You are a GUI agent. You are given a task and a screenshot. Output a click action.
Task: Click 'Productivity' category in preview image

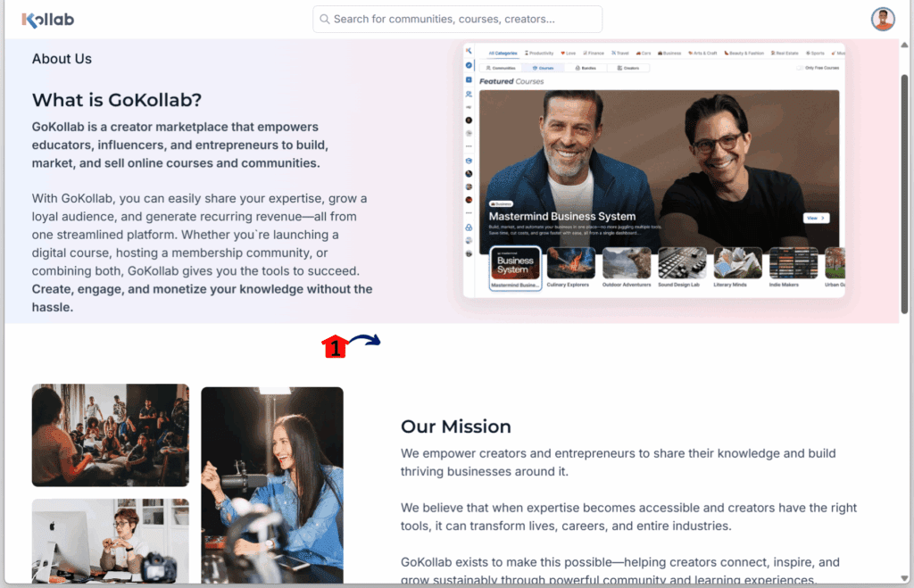coord(539,53)
